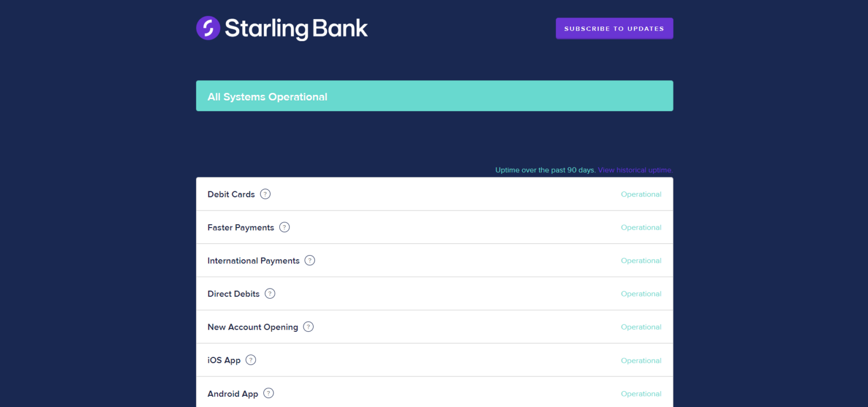868x407 pixels.
Task: Open the Android App help icon
Action: [268, 393]
